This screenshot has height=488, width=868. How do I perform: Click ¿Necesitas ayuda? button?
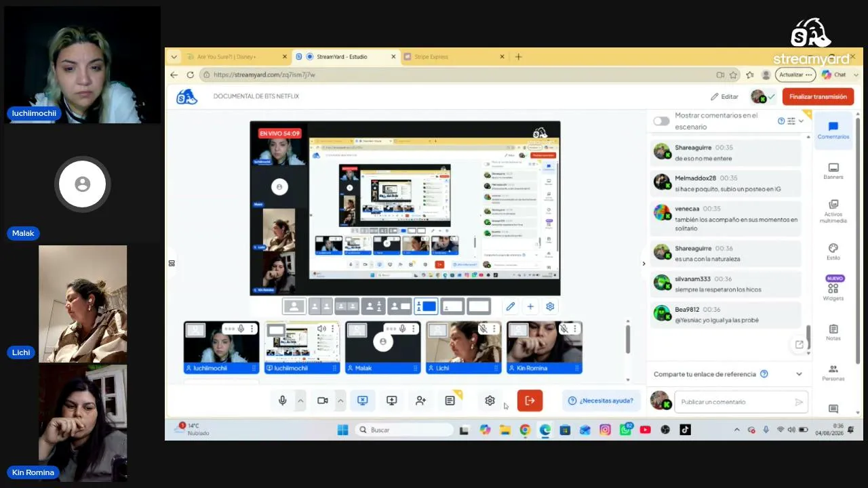pos(600,401)
